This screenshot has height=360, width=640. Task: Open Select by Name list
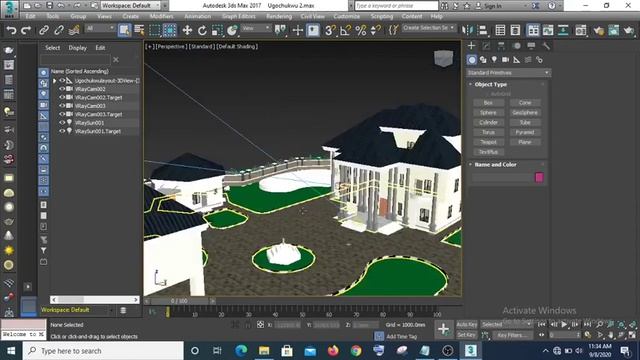tap(139, 30)
